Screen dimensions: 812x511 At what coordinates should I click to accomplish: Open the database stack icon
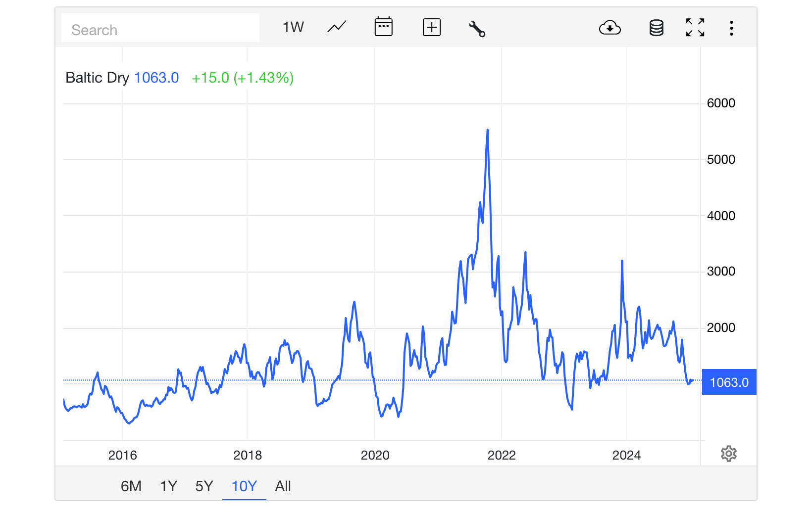[x=657, y=28]
